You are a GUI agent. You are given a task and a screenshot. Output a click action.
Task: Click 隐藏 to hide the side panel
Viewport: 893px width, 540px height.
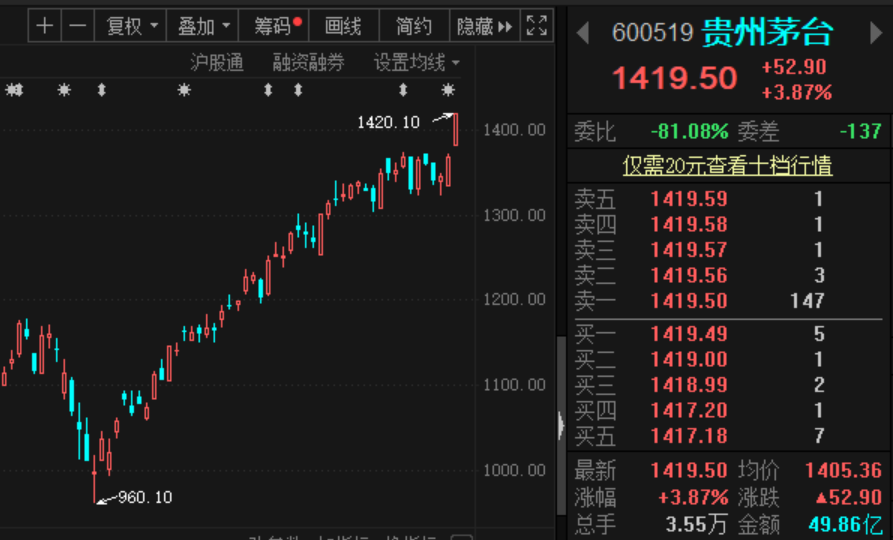[x=485, y=26]
